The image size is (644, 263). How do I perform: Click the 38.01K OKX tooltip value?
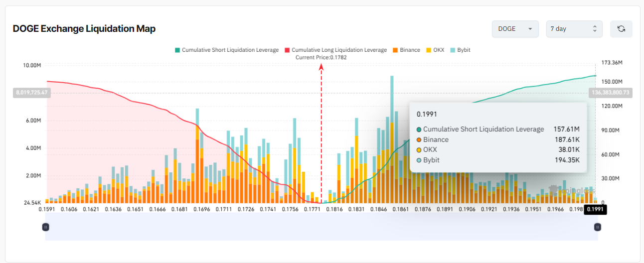point(570,150)
